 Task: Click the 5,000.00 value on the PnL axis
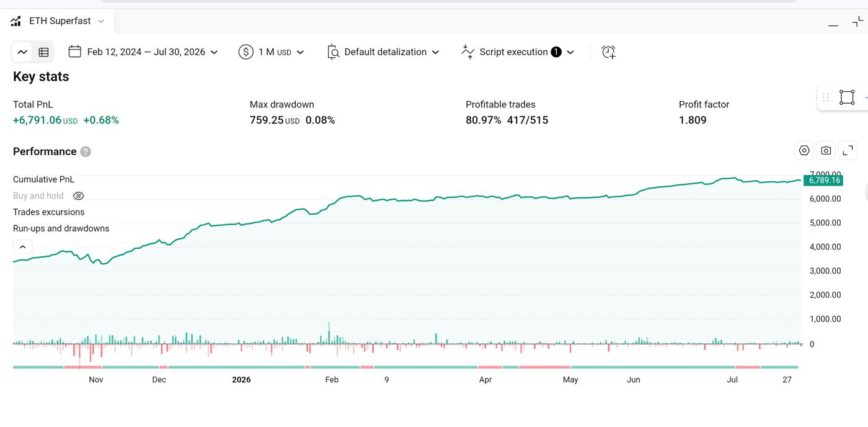tap(825, 223)
